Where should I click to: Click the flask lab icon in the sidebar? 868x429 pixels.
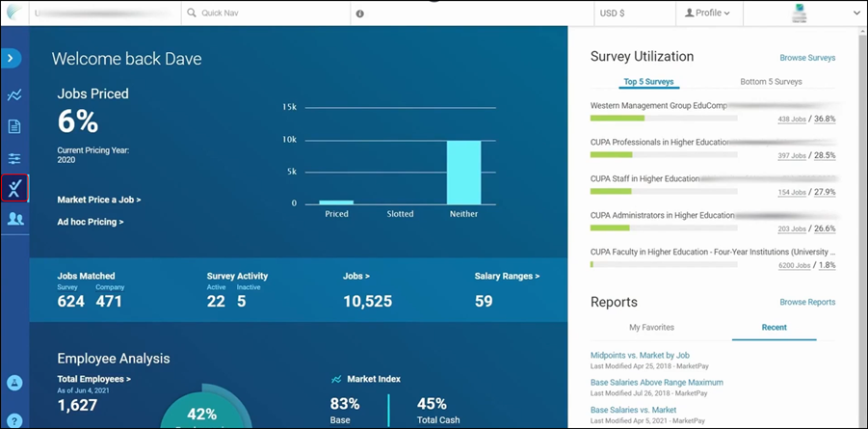[14, 383]
